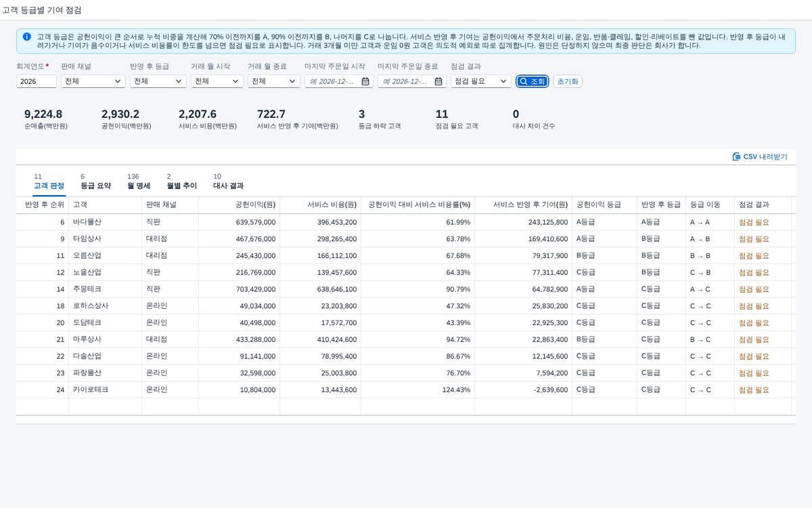Viewport: 812px width, 508px height.
Task: Select the 바다물산 customer row
Action: coord(403,222)
